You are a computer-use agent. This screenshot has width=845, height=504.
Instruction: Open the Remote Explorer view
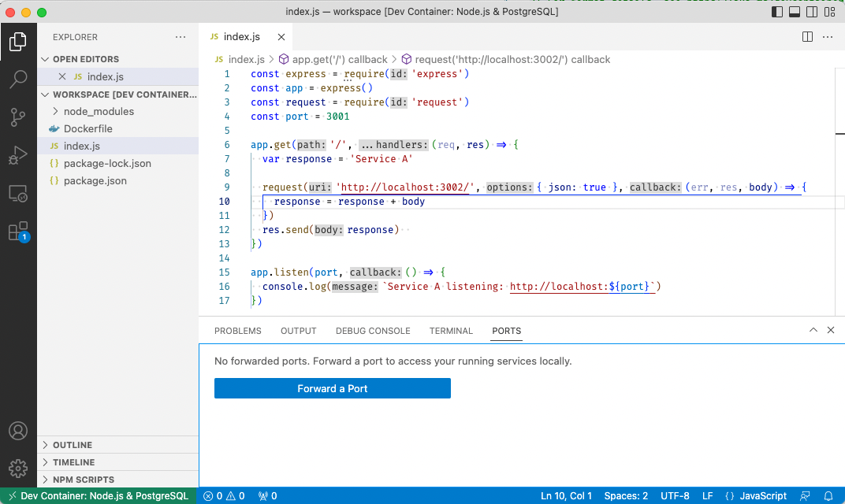tap(18, 193)
